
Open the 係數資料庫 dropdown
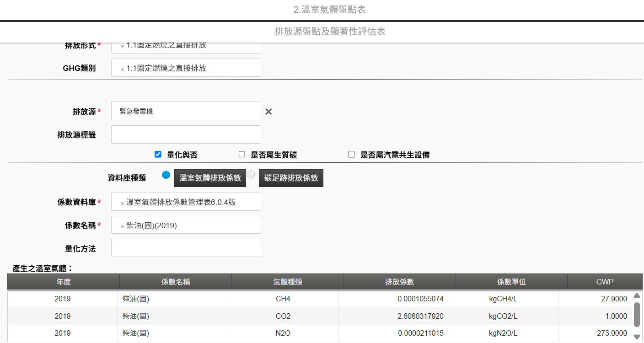(x=192, y=202)
